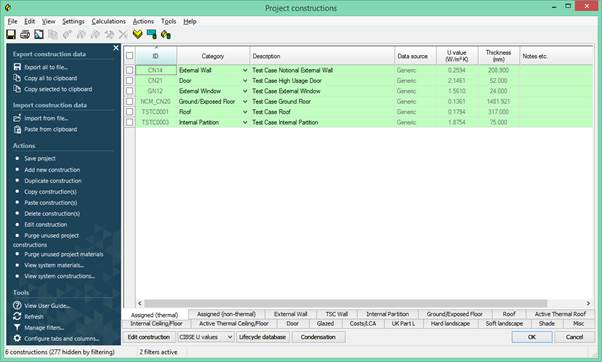Click the yellow shield toolbar icon
Viewport: 602px width, 362px height.
[x=137, y=35]
